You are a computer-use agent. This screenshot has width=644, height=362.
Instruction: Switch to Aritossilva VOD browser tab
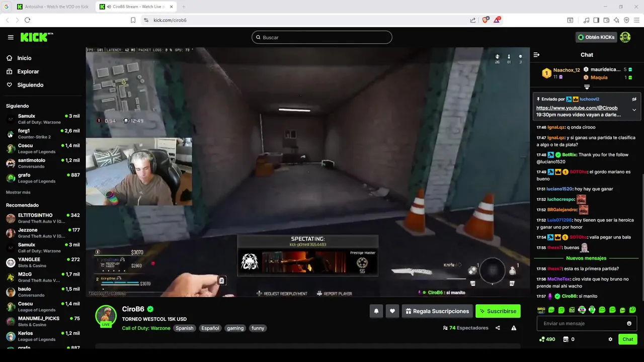pos(52,7)
